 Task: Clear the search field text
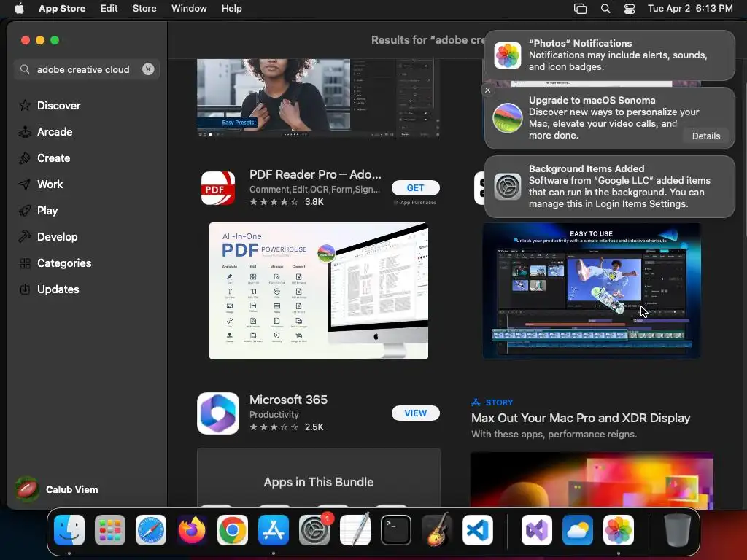tap(148, 69)
